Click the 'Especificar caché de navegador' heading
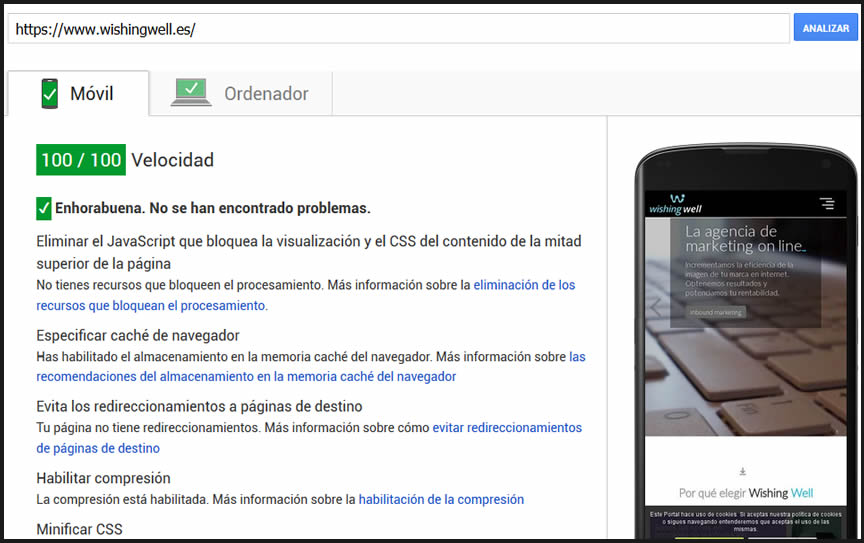 tap(138, 335)
